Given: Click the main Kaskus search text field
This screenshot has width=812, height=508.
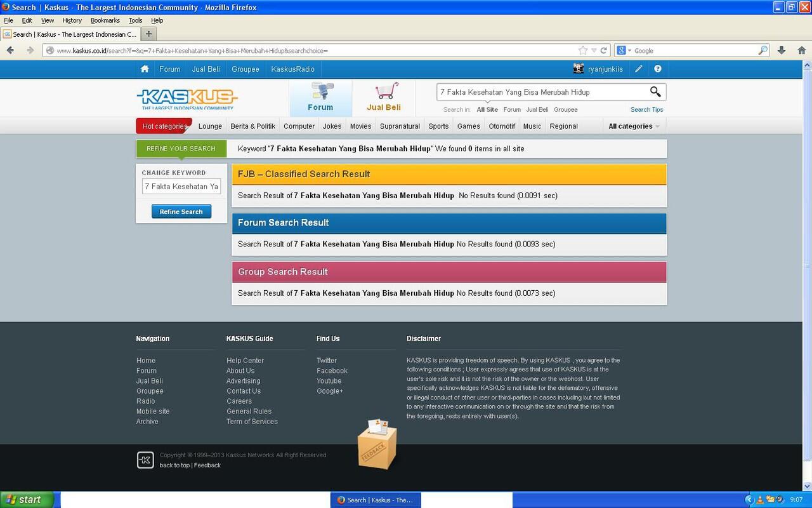Looking at the screenshot, I should pyautogui.click(x=542, y=92).
